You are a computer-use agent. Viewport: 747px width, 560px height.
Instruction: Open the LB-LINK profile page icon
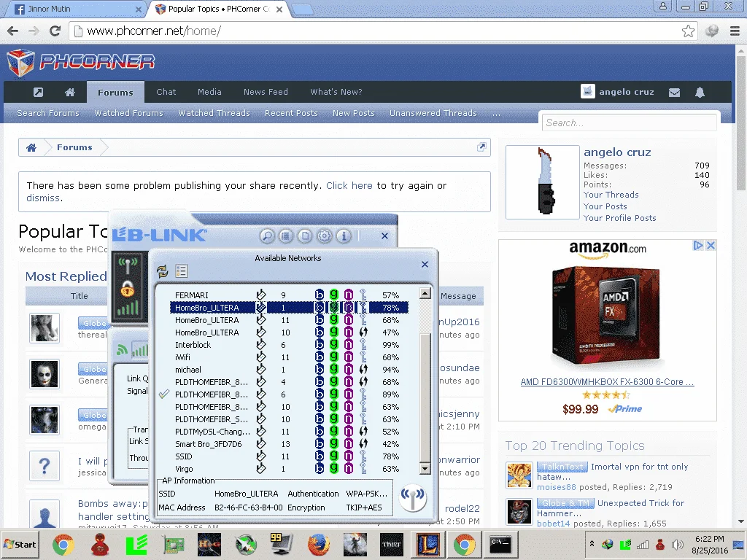306,236
